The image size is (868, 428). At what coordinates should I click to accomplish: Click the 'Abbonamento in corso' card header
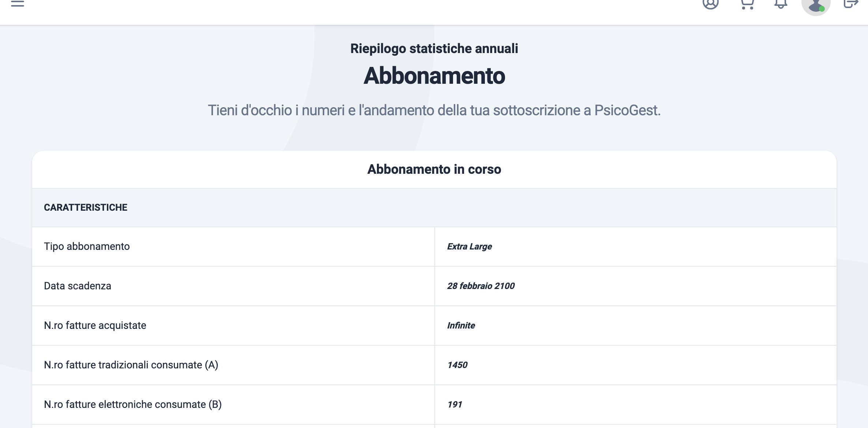click(x=434, y=169)
